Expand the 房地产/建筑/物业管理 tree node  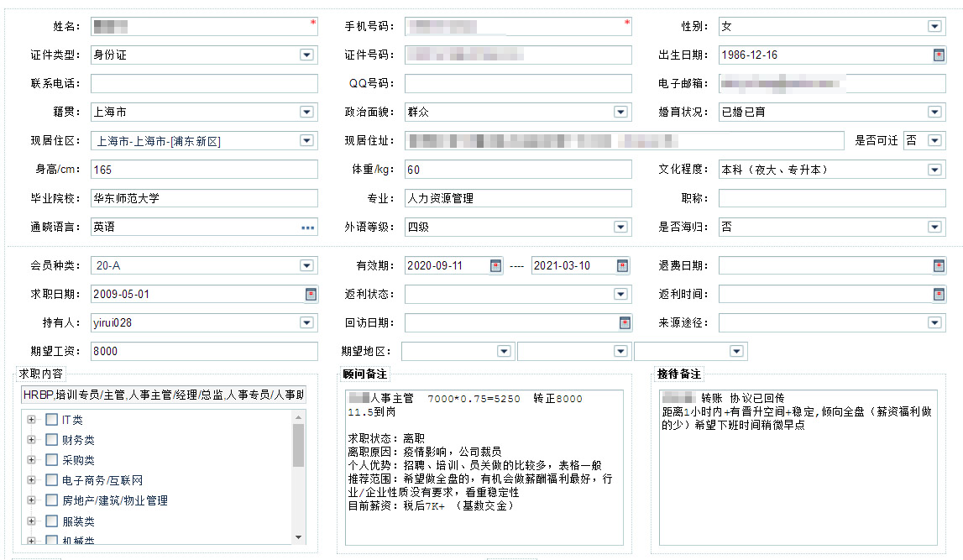coord(31,500)
